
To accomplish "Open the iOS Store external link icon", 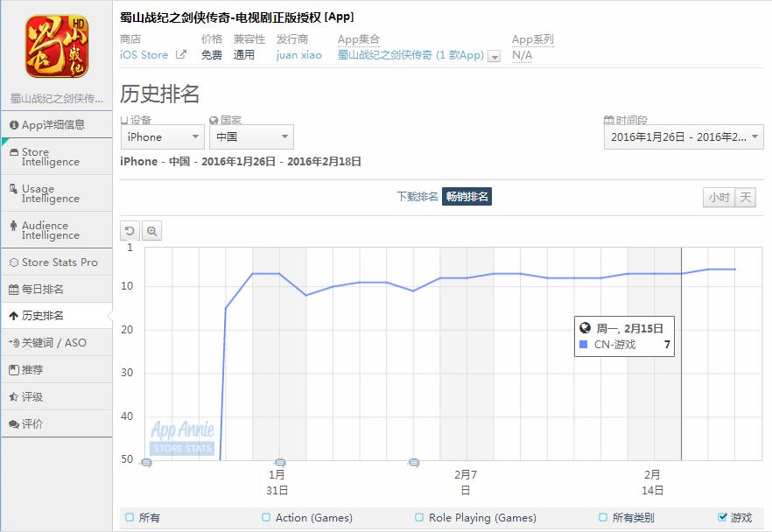I will (x=181, y=54).
